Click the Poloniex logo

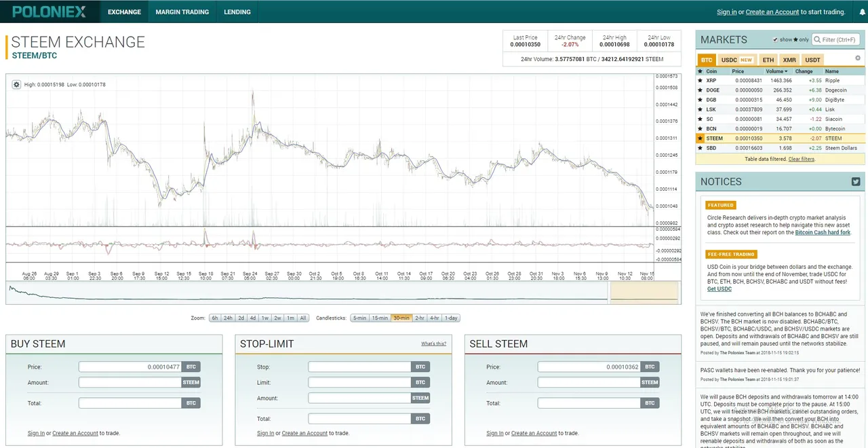coord(49,12)
